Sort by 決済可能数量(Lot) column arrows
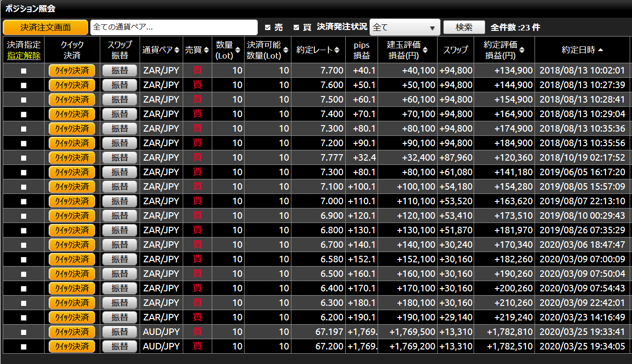 tap(286, 50)
